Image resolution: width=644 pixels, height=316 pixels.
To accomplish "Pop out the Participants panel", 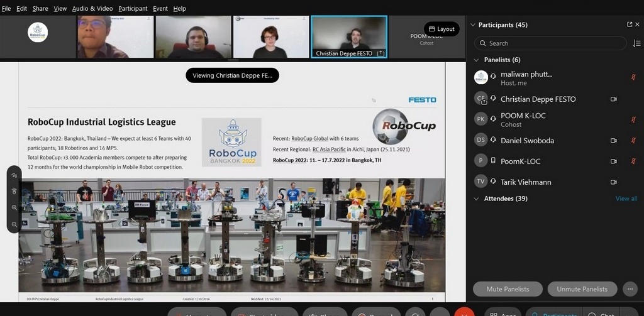I will point(630,25).
